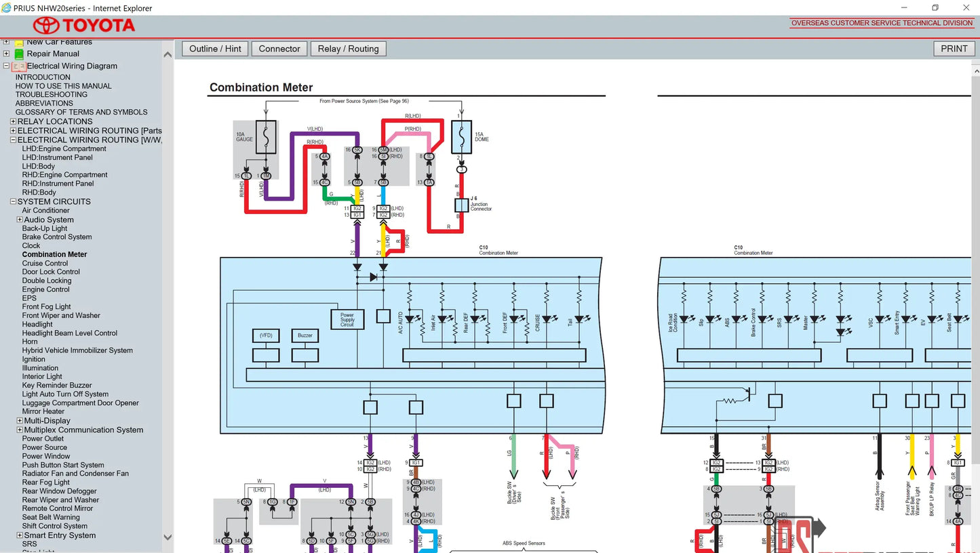Collapse the Electrical Wiring Diagram root node
Viewport: 980px width, 553px height.
[x=6, y=66]
